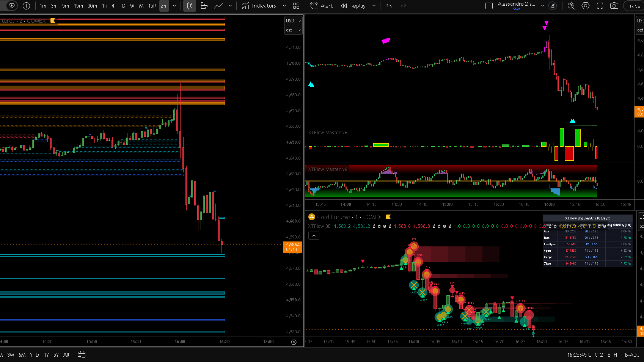Screen dimensions: 644x362
Task: Switch to the 15m timeframe
Action: [x=79, y=6]
